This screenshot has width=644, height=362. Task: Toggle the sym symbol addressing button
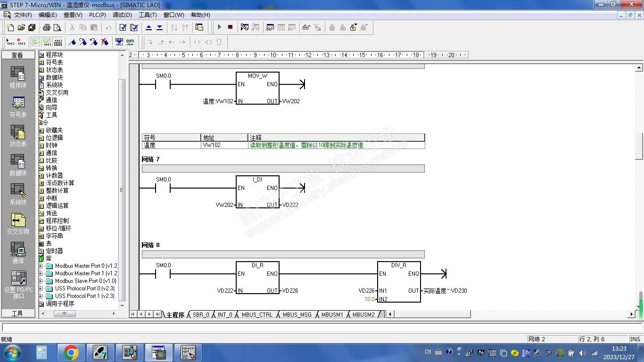(x=130, y=42)
